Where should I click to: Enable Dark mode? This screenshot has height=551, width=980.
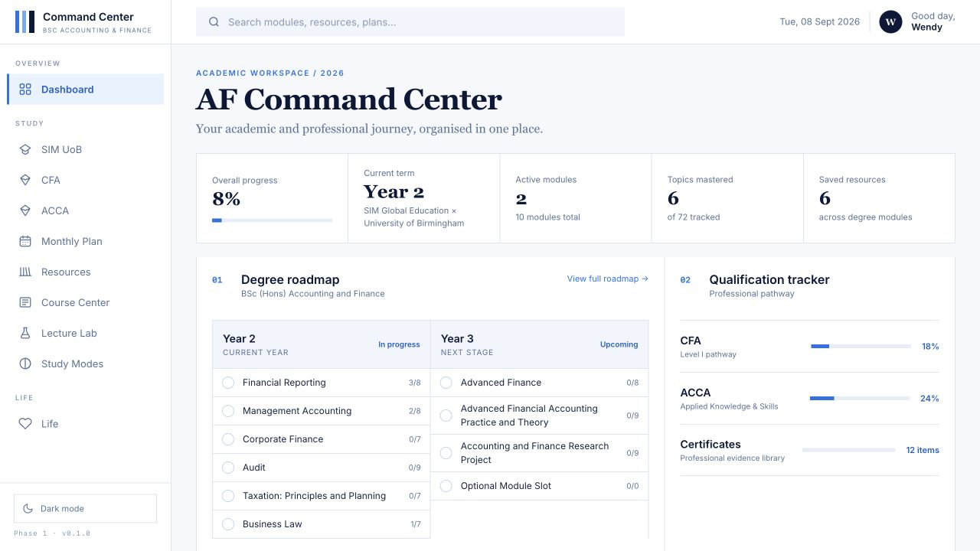coord(85,508)
